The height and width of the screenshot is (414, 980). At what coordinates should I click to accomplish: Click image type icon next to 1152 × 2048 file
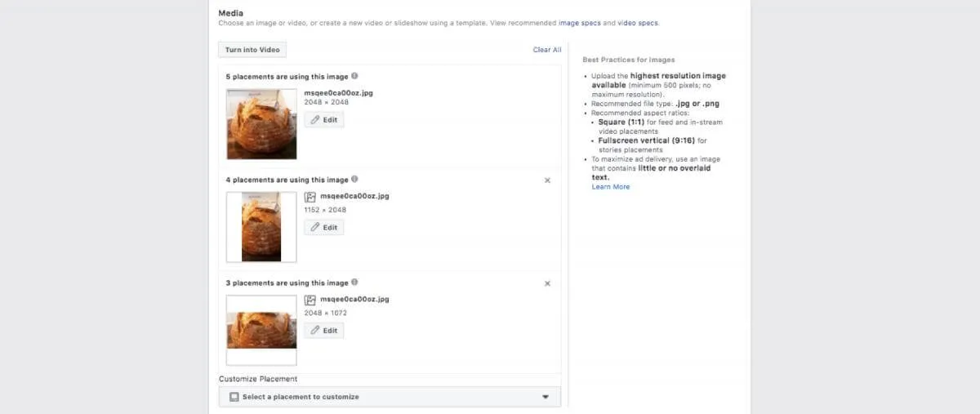pos(310,197)
